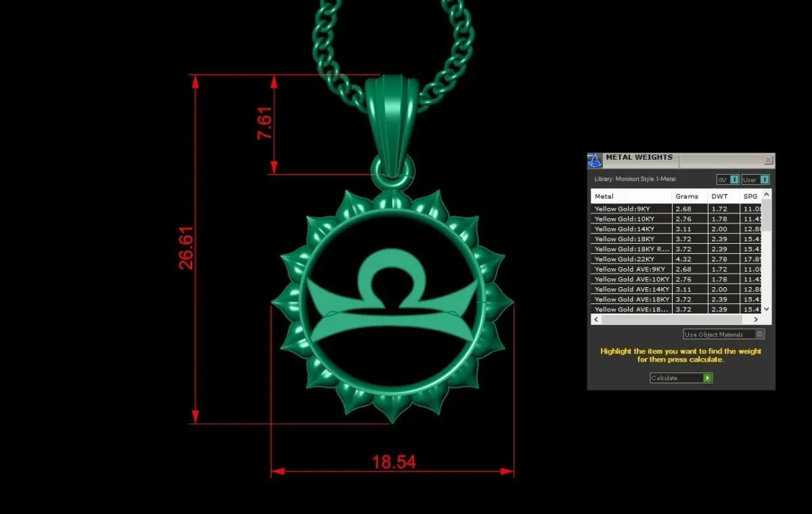Click the 17.8 SPG cell of Yellow Gold:22KY
812x514 pixels.
point(751,259)
